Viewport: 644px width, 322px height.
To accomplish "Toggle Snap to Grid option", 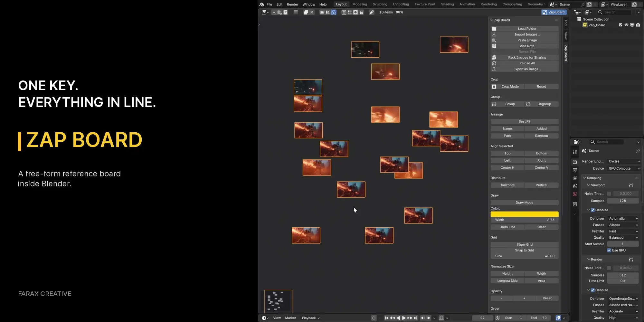I will (x=525, y=251).
